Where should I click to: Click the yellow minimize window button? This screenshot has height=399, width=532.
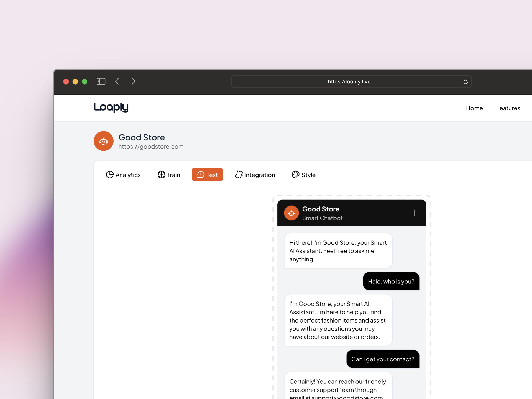coord(75,81)
